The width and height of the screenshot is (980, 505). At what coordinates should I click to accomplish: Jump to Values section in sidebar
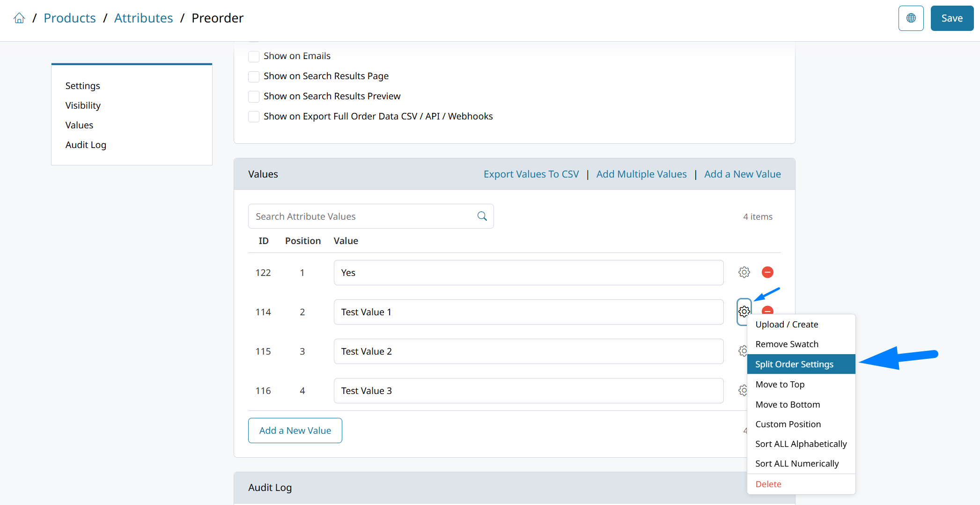click(x=79, y=125)
